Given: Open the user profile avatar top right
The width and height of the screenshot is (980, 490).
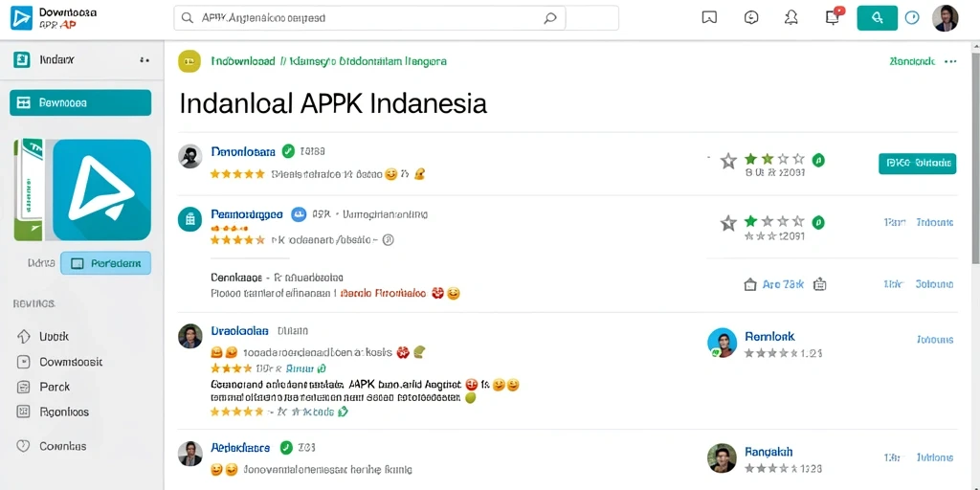Looking at the screenshot, I should tap(945, 18).
